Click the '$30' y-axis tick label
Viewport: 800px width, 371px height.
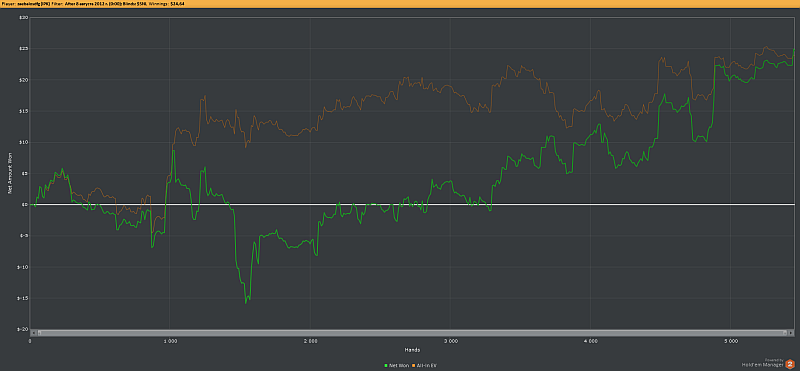click(x=23, y=17)
